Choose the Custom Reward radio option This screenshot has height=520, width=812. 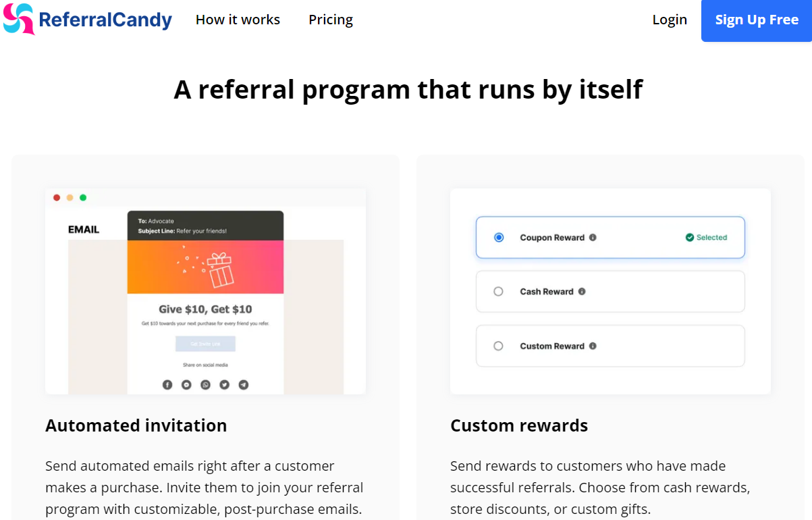click(x=499, y=346)
